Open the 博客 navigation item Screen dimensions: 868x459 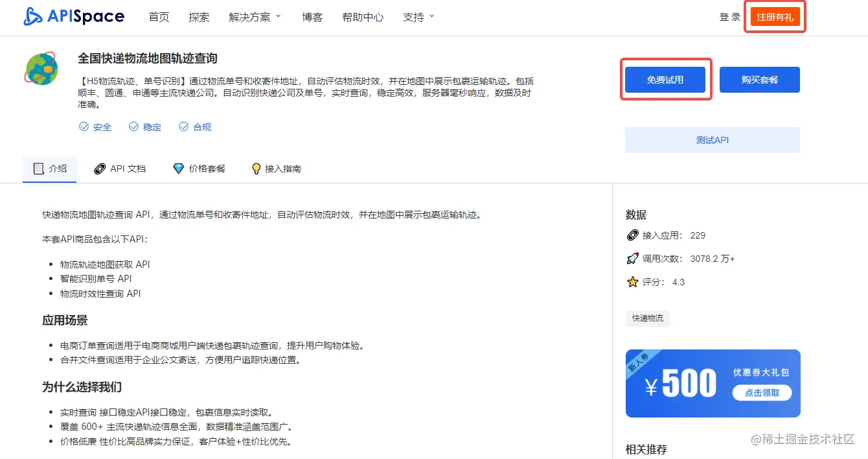tap(312, 18)
